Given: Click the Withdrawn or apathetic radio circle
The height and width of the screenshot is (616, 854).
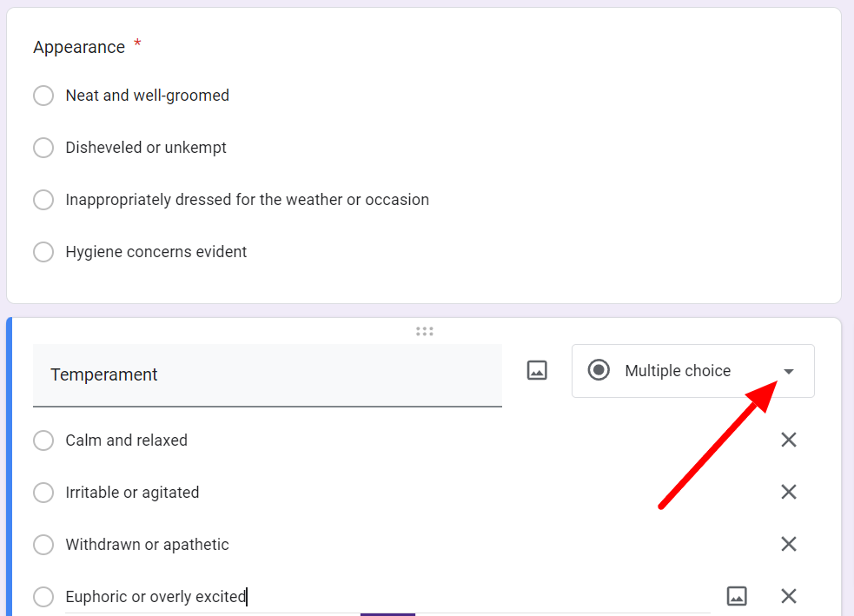Looking at the screenshot, I should [43, 545].
